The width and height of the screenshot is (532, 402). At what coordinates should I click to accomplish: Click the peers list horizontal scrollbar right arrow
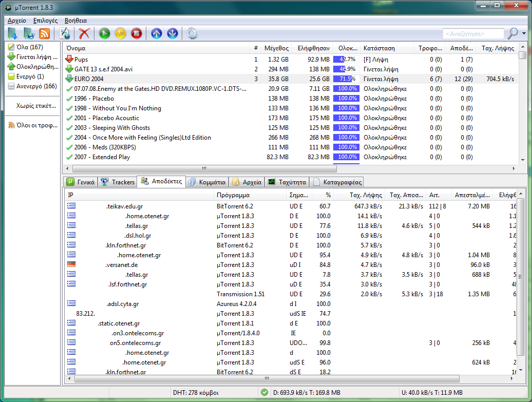click(x=511, y=378)
